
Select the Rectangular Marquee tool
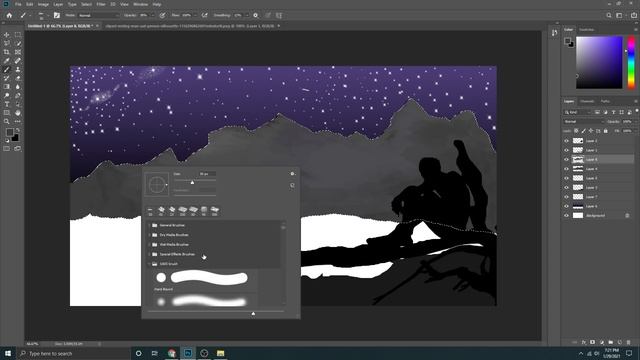18,35
